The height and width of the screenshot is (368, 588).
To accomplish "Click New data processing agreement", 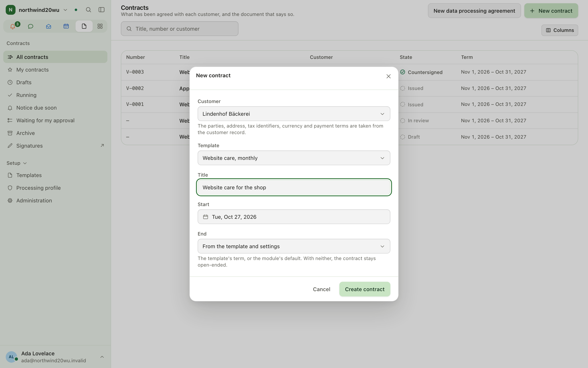I will [474, 11].
